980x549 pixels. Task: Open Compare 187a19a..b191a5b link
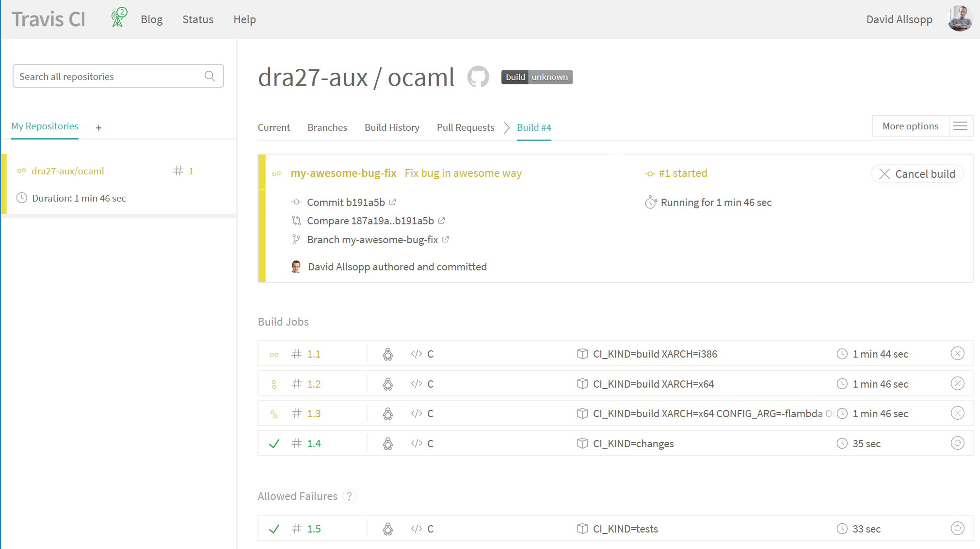click(x=370, y=221)
